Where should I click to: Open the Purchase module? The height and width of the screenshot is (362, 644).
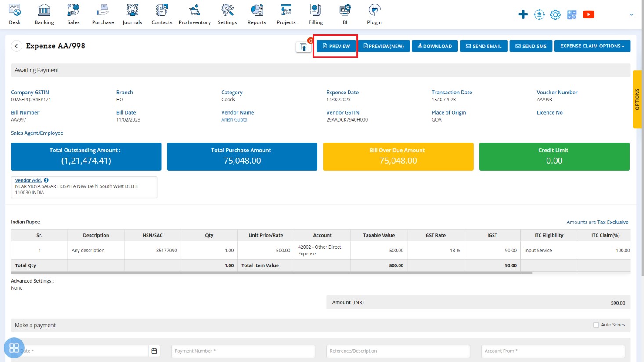(103, 14)
